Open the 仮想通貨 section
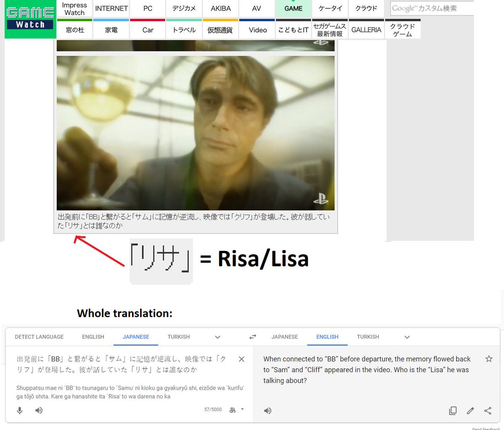The width and height of the screenshot is (504, 430). pyautogui.click(x=220, y=30)
